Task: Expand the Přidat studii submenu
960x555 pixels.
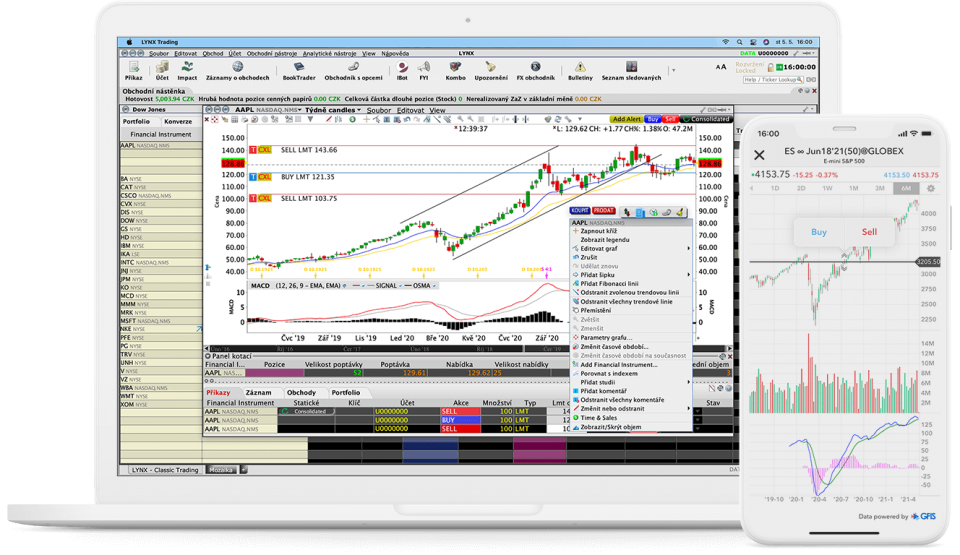Action: point(631,382)
